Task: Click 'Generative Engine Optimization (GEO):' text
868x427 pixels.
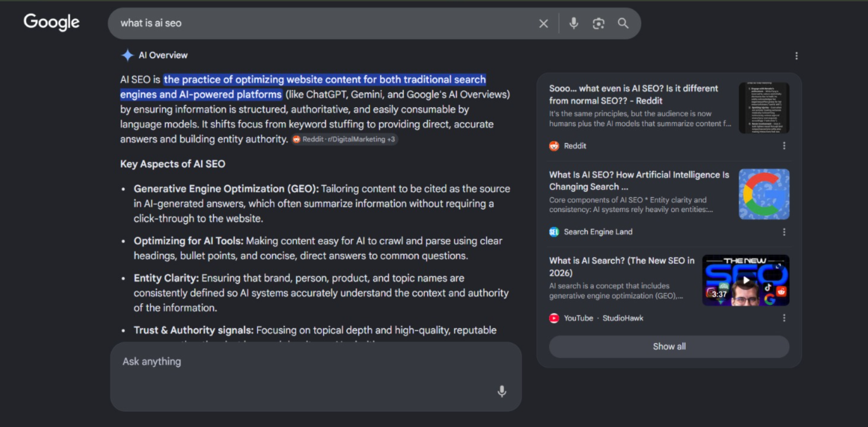Action: pos(226,189)
